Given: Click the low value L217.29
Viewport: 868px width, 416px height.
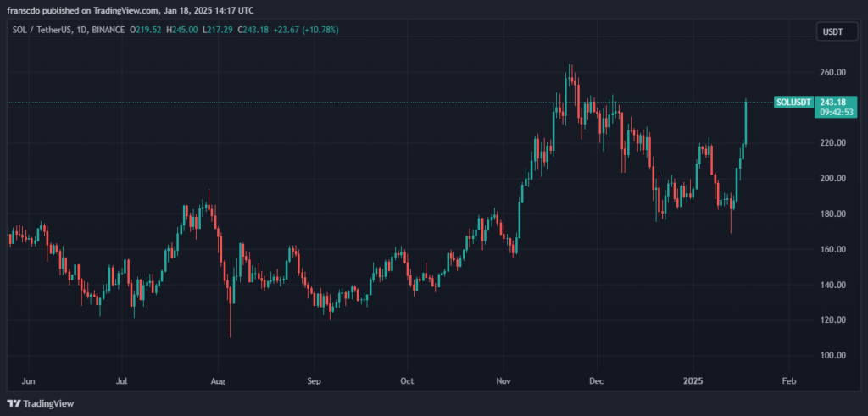Looking at the screenshot, I should [x=218, y=30].
